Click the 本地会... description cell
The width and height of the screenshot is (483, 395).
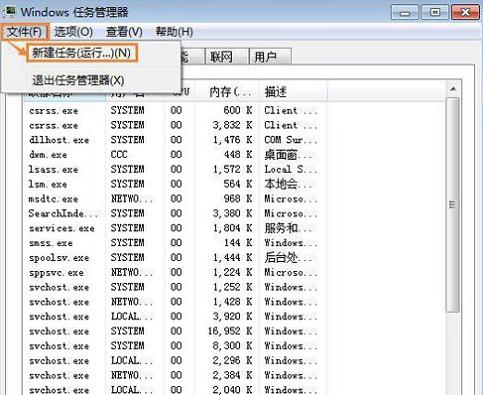pyautogui.click(x=288, y=184)
